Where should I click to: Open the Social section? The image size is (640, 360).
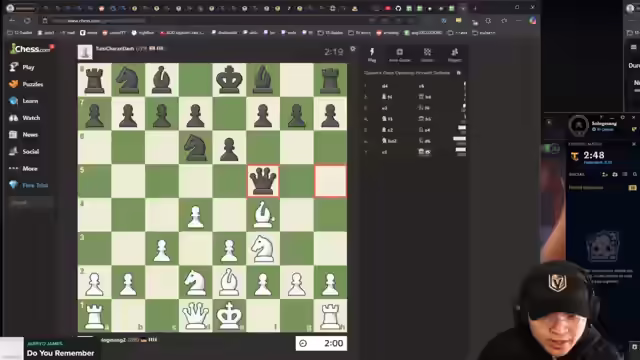click(24, 151)
